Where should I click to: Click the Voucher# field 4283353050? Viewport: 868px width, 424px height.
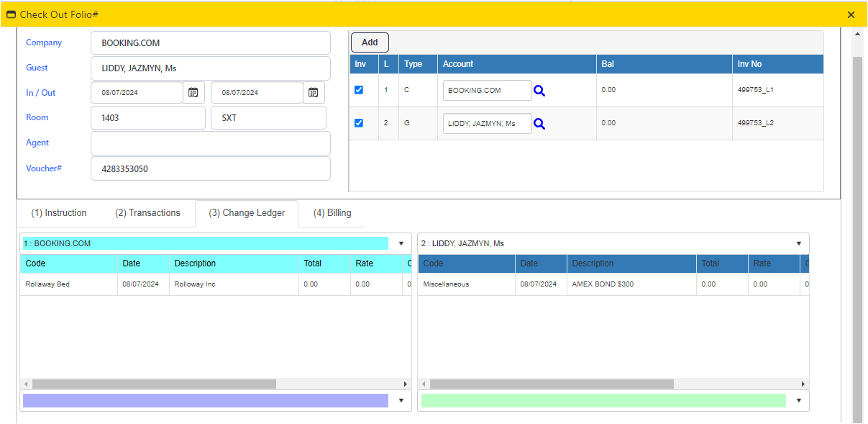pyautogui.click(x=211, y=168)
